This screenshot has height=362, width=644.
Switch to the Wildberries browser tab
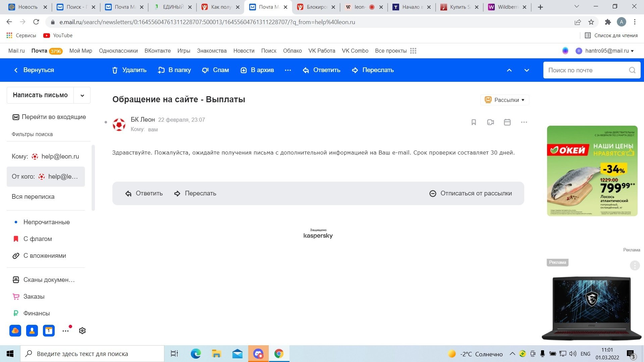coord(506,7)
